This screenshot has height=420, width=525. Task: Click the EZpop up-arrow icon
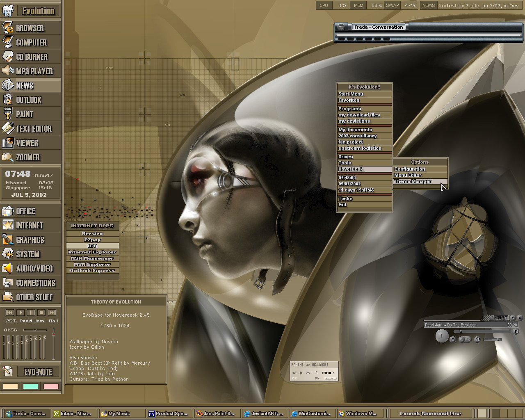tap(308, 373)
